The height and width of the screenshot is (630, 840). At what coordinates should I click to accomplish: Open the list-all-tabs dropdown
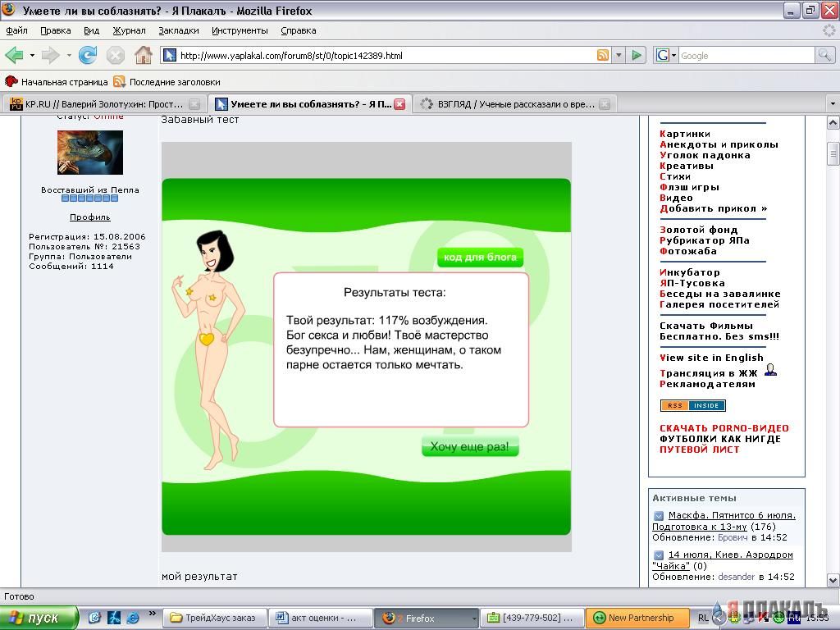[x=832, y=103]
